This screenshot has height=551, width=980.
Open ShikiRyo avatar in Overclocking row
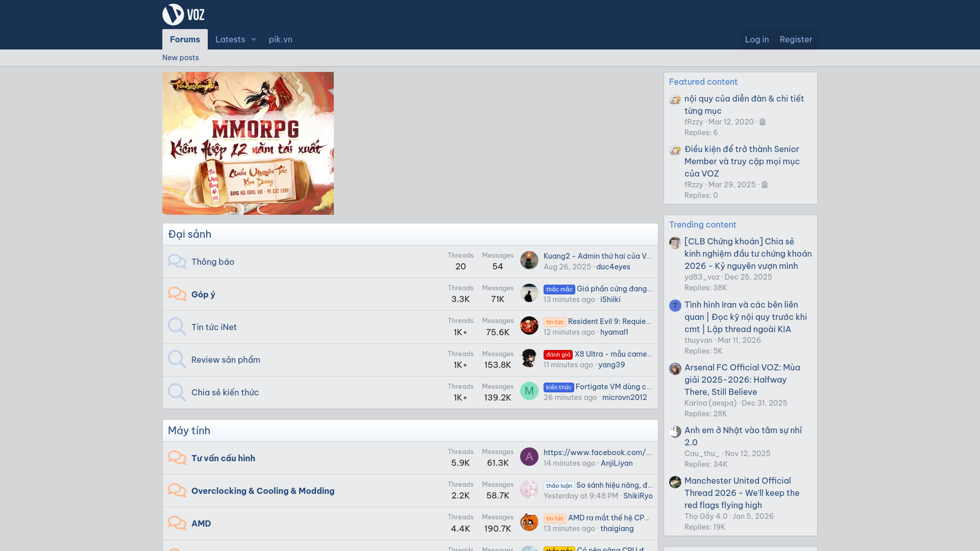(x=529, y=489)
